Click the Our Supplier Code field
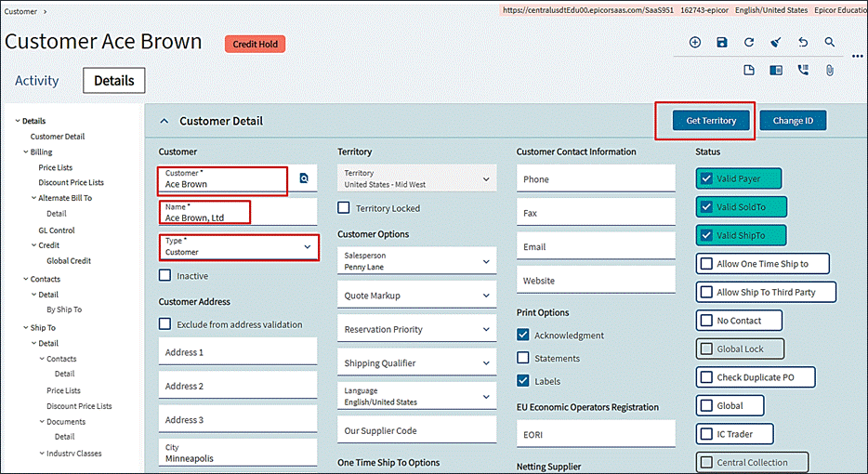Viewport: 868px width, 474px height. (x=417, y=429)
